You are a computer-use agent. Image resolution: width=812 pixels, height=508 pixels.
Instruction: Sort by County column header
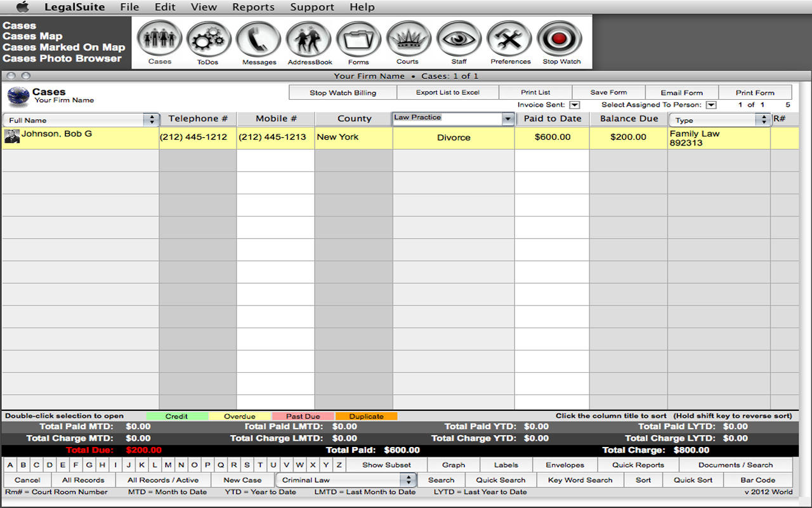[x=354, y=119]
